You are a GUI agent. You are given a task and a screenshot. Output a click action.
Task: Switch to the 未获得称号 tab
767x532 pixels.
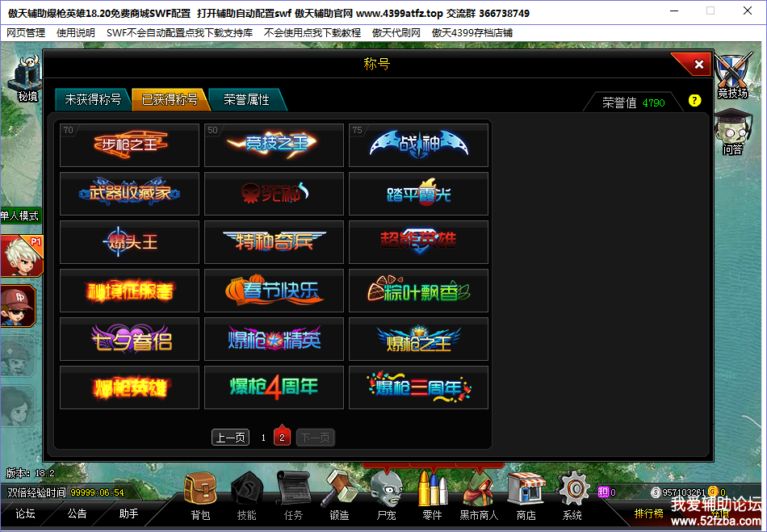pyautogui.click(x=93, y=100)
